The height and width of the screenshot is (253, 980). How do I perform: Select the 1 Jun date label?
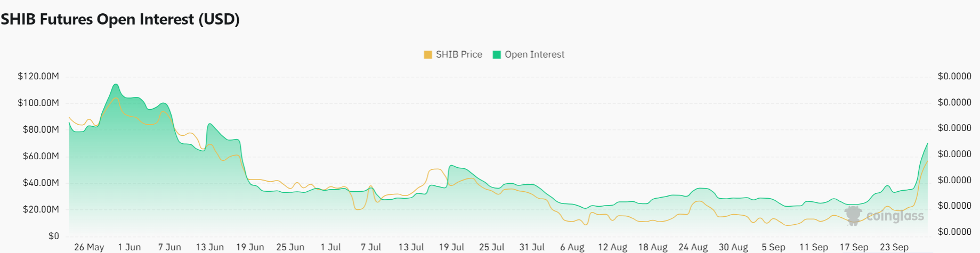pyautogui.click(x=129, y=247)
